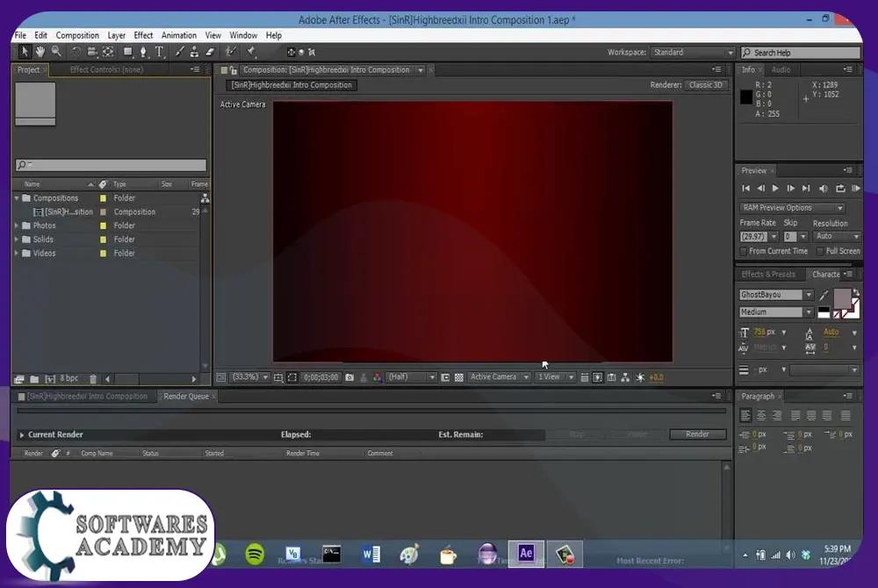Enable the Full Screen checkbox
The height and width of the screenshot is (588, 878).
coord(820,251)
